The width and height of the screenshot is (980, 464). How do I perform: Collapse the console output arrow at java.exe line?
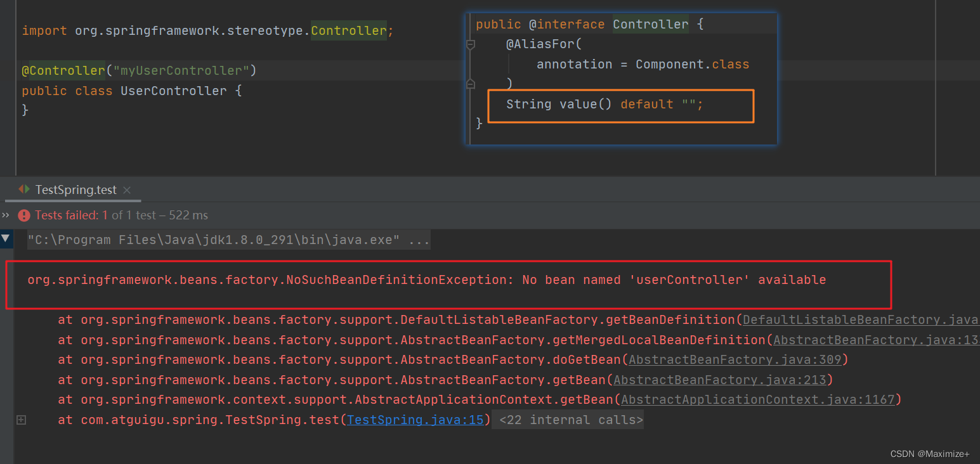[x=6, y=239]
